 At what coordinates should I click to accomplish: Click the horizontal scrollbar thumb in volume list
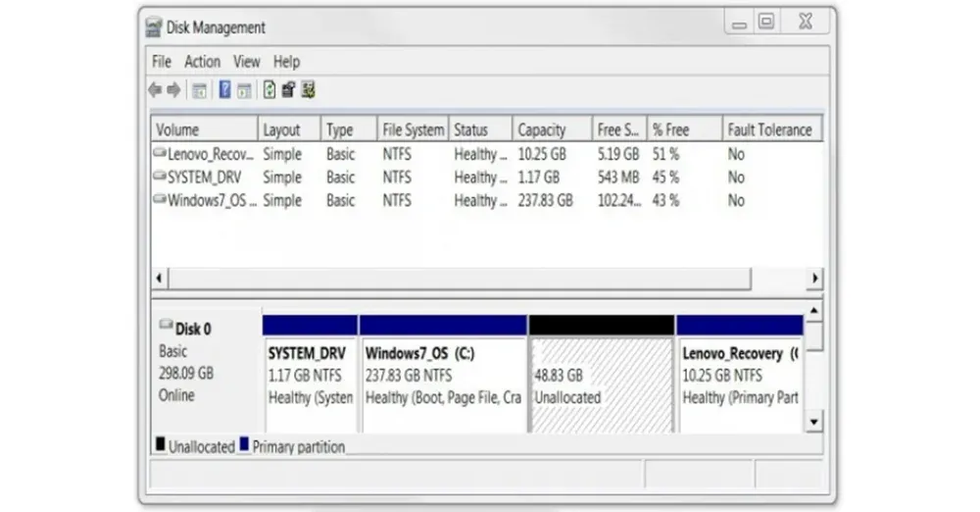tap(460, 278)
